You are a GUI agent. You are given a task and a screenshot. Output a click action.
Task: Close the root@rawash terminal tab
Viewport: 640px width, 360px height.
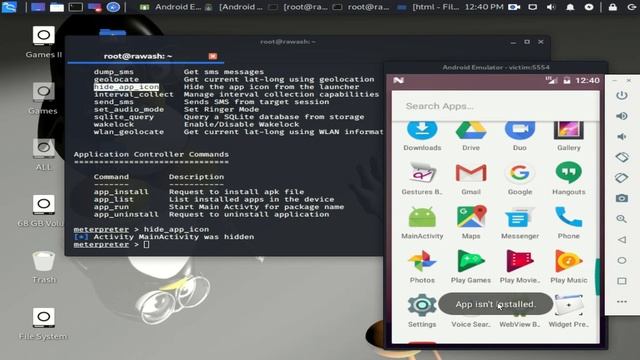(213, 56)
